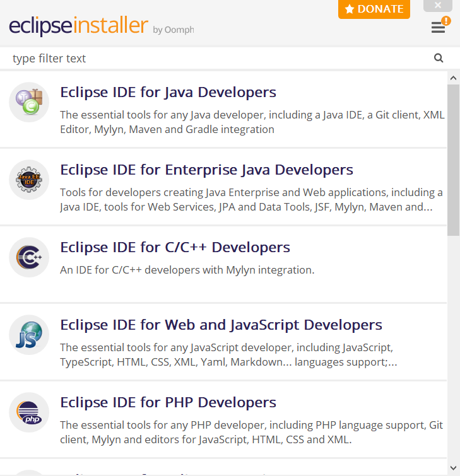Select Eclipse IDE for Enterprise Java Developers
Viewport: 460px width, 476px height.
206,170
